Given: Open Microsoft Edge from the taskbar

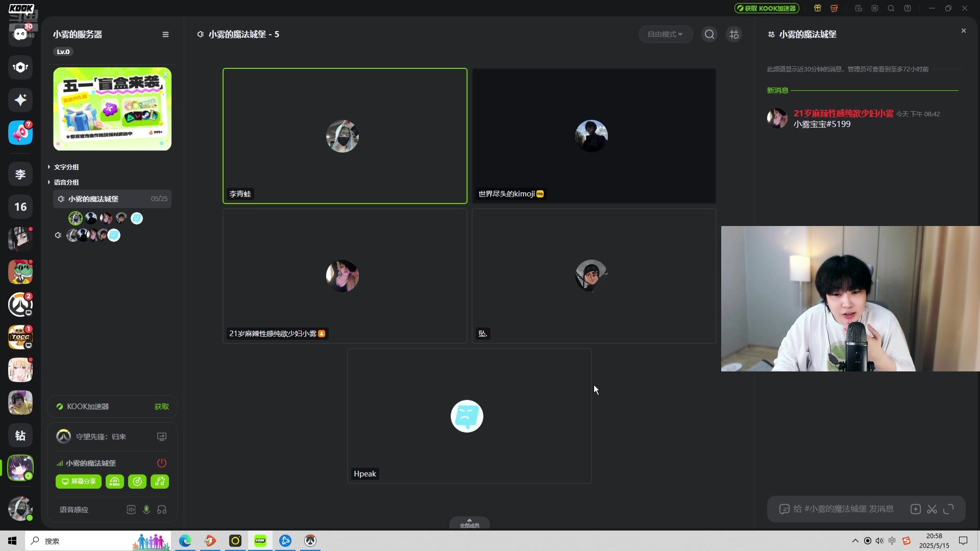Looking at the screenshot, I should click(x=185, y=541).
